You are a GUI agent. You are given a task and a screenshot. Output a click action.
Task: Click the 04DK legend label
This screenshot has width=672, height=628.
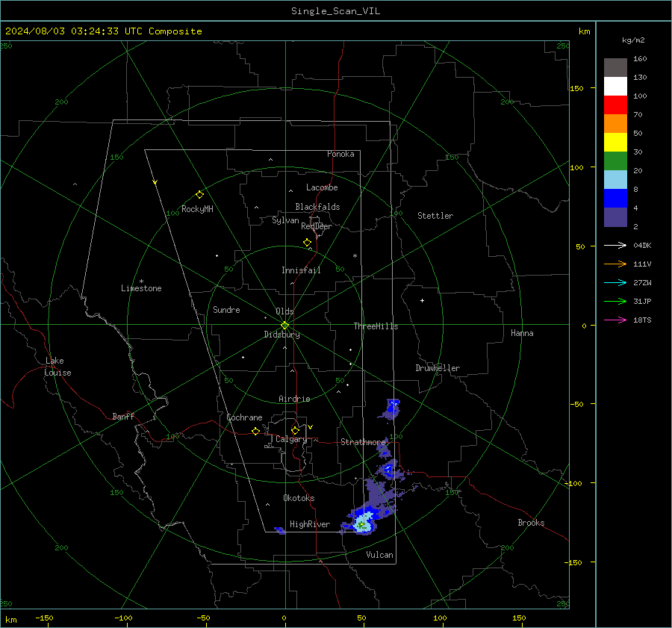click(x=642, y=245)
